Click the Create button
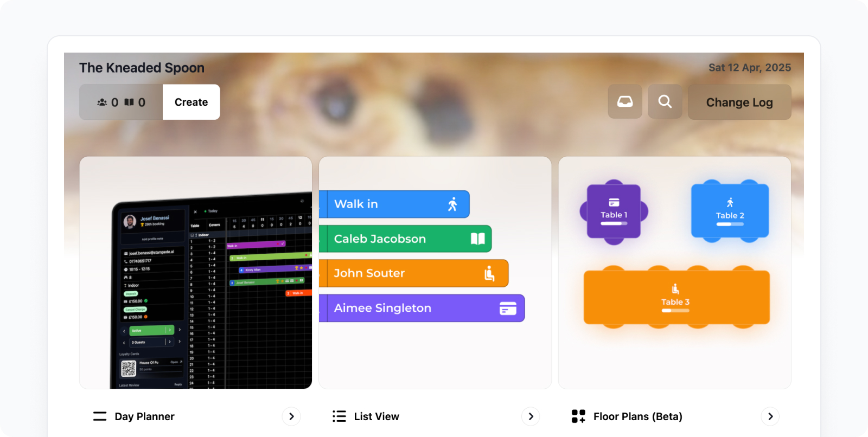 pos(191,102)
